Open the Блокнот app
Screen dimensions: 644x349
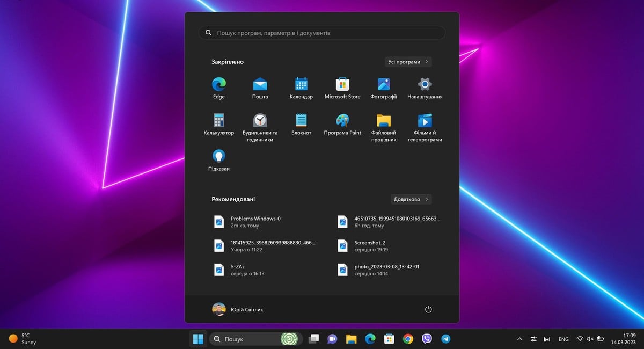(301, 124)
